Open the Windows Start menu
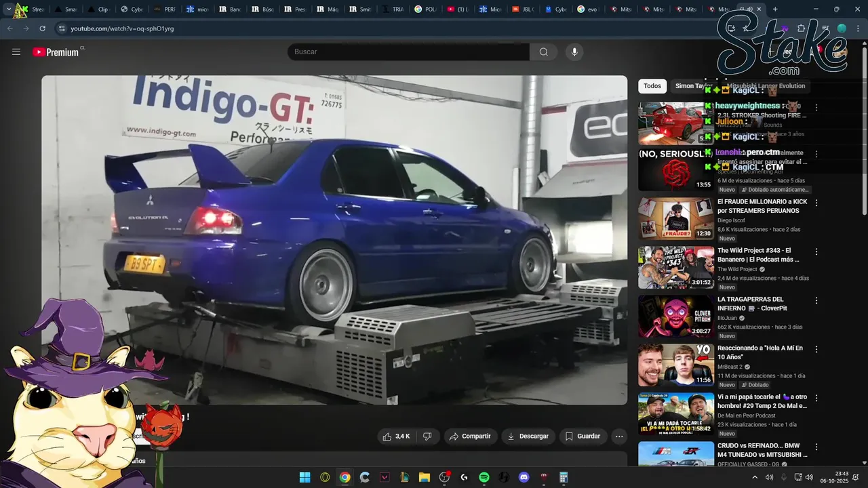This screenshot has width=868, height=488. tap(305, 477)
